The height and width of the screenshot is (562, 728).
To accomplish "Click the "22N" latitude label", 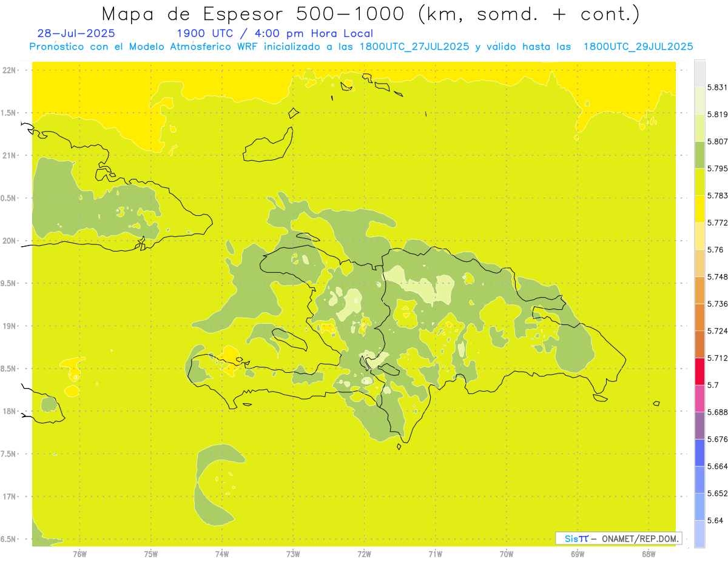I will (x=10, y=70).
